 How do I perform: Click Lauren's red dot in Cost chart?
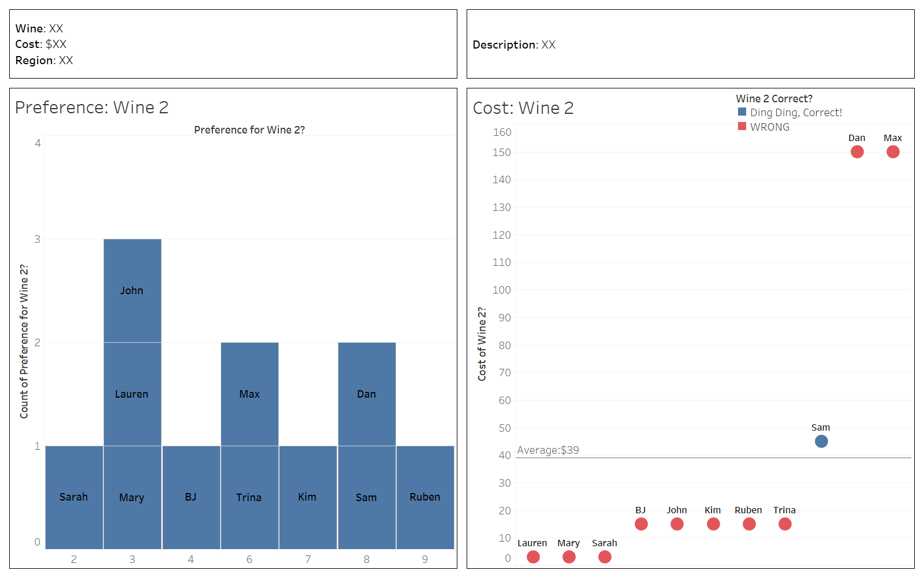tap(533, 557)
